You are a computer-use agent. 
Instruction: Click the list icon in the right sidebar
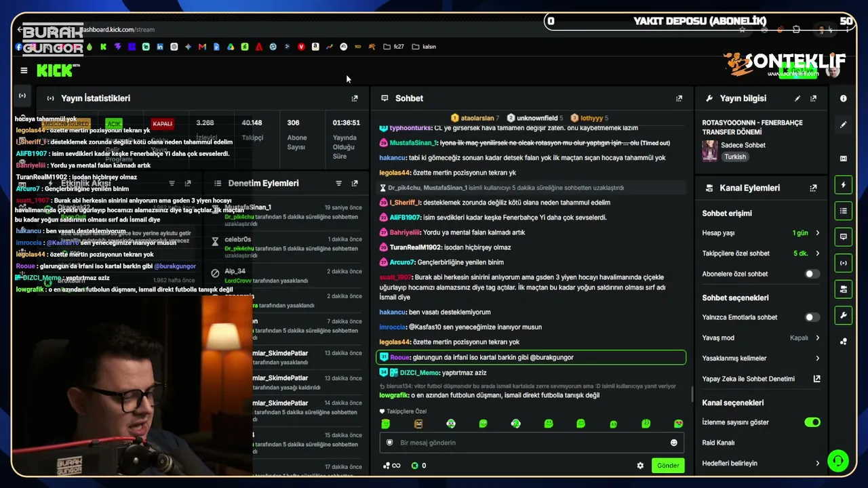point(844,211)
